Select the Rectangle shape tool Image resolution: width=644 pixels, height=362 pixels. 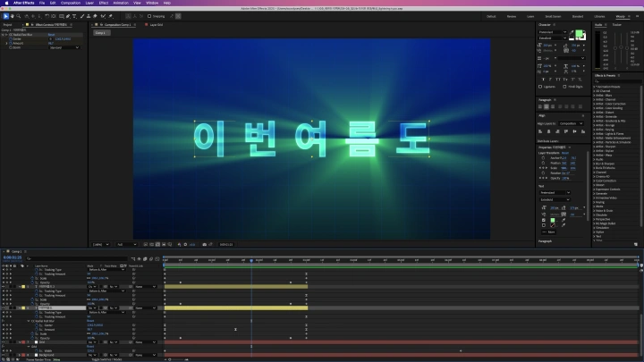pyautogui.click(x=61, y=16)
